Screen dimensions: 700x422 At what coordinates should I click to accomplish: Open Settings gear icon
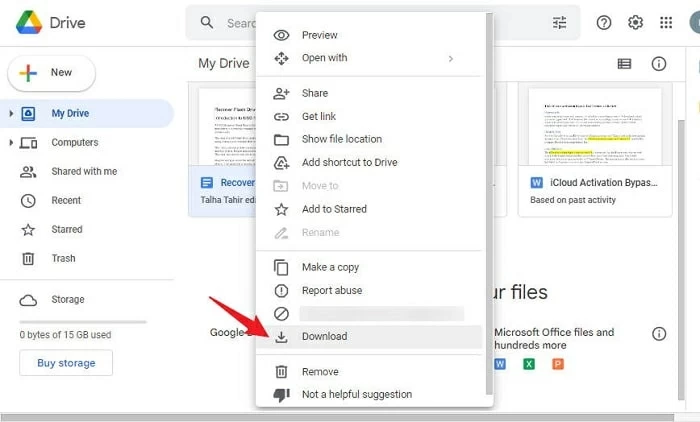635,23
